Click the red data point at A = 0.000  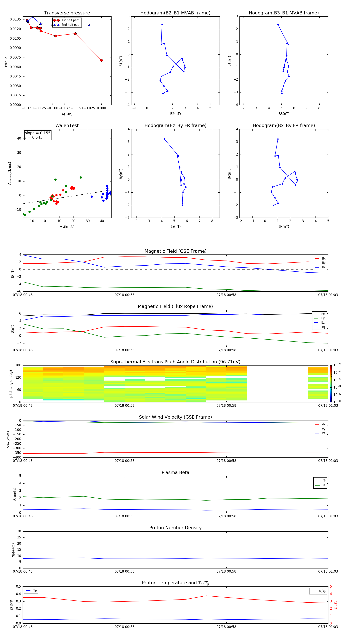(101, 60)
